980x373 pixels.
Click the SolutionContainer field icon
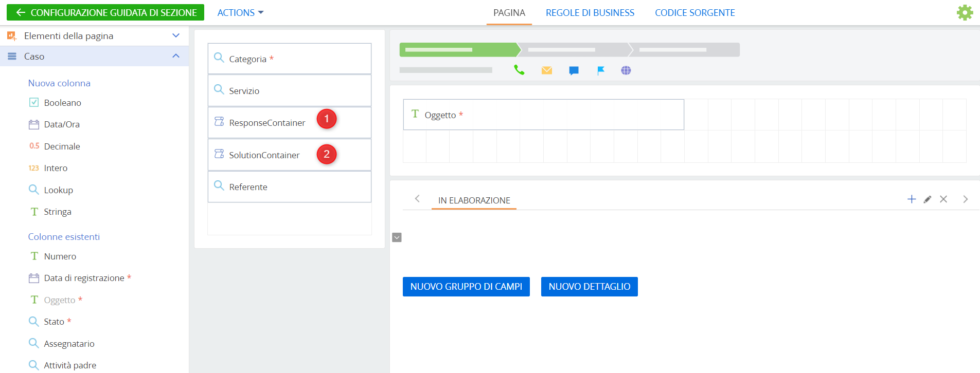(219, 154)
